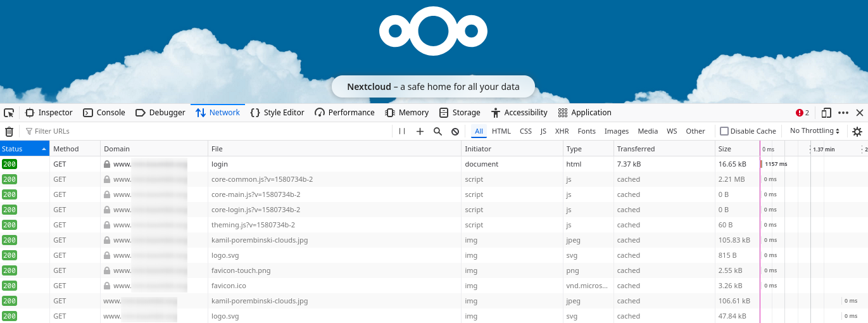Select core-common.js?v=1580734b-2 request
The width and height of the screenshot is (868, 323).
(434, 179)
